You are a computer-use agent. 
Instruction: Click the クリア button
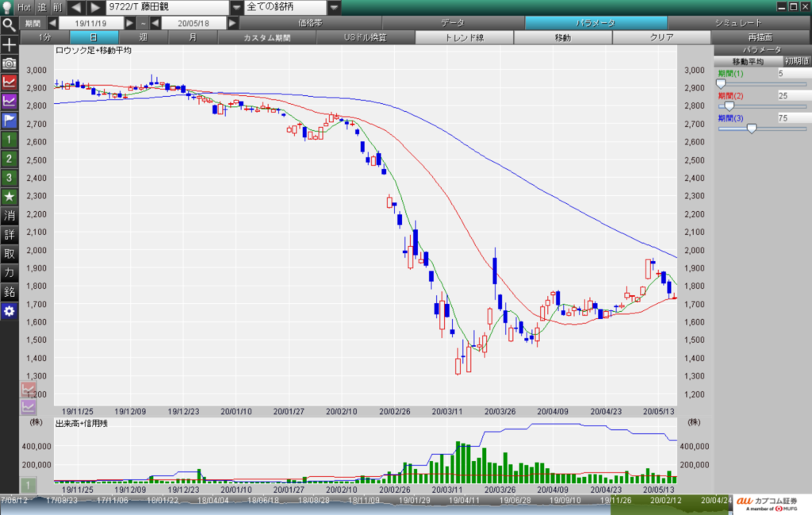[x=661, y=37]
